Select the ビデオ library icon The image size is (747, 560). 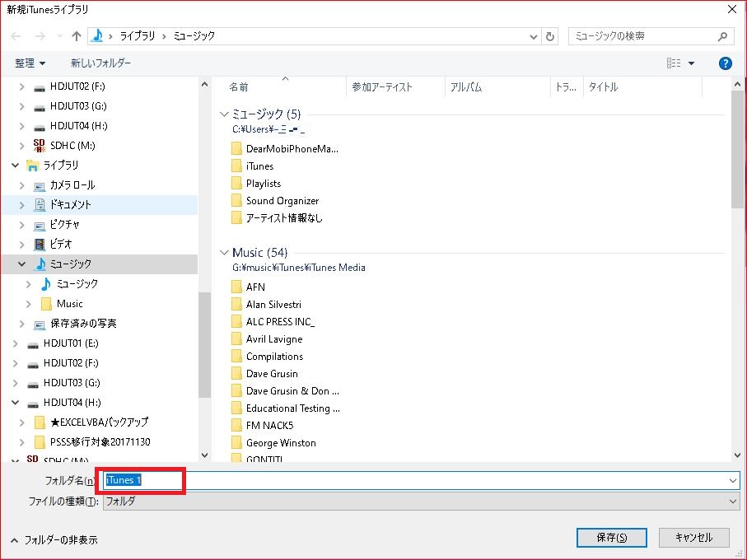click(x=40, y=245)
